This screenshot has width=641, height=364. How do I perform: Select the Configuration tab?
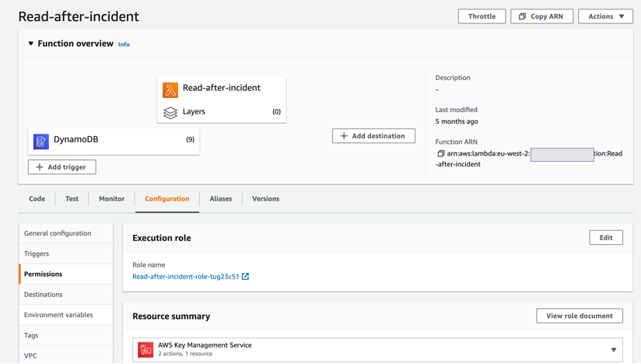coord(166,199)
